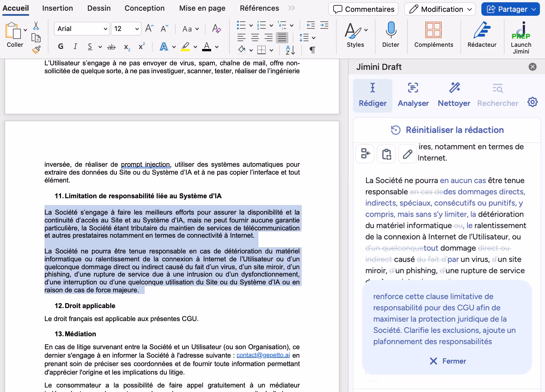Viewport: 545px width, 392px height.
Task: Open Jimini Draft settings gear
Action: (x=532, y=102)
